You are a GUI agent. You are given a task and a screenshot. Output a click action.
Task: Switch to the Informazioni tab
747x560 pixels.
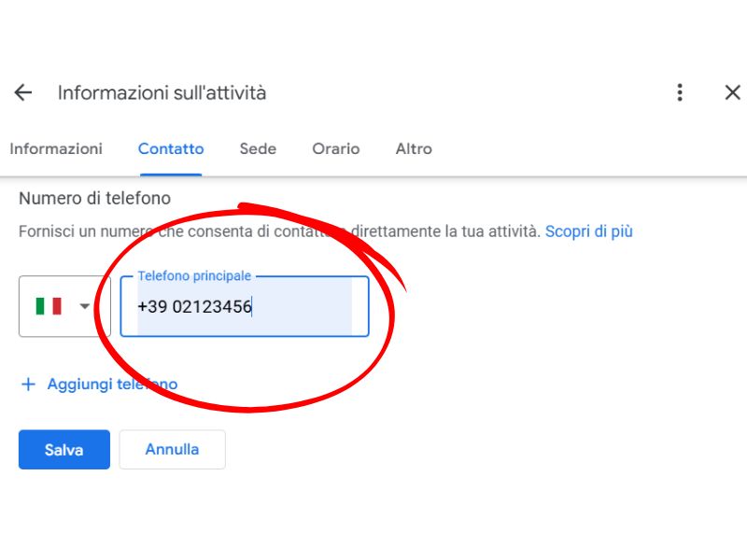pos(56,148)
